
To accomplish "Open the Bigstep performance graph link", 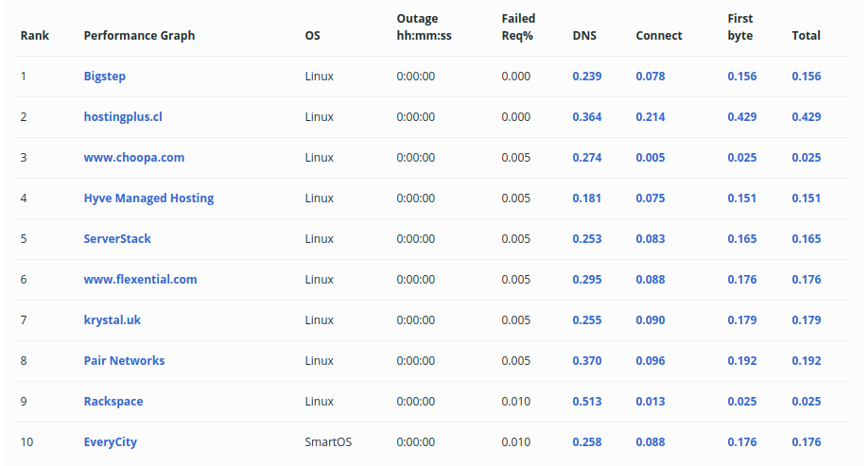I will (105, 77).
